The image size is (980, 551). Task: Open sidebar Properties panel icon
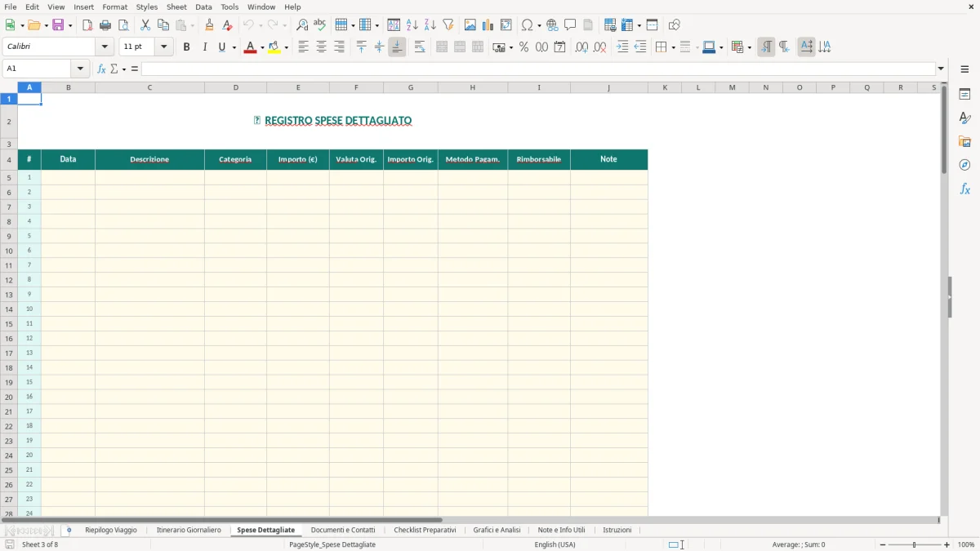click(x=964, y=95)
